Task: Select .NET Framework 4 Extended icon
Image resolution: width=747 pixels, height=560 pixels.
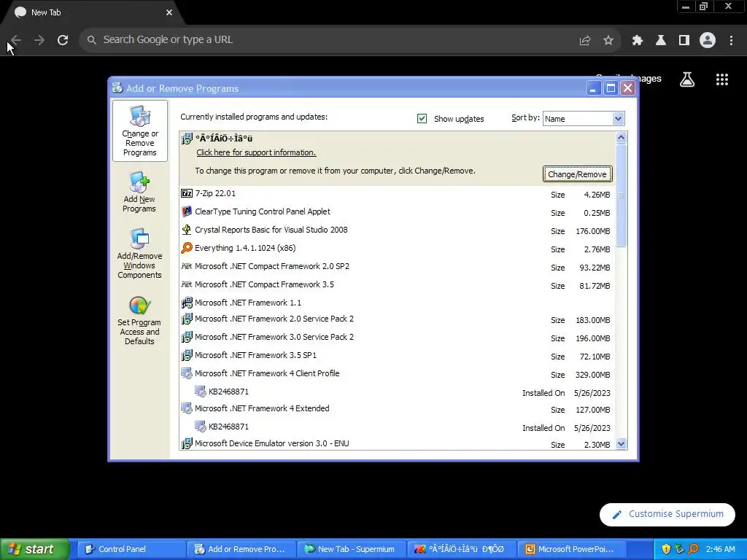Action: pos(187,408)
